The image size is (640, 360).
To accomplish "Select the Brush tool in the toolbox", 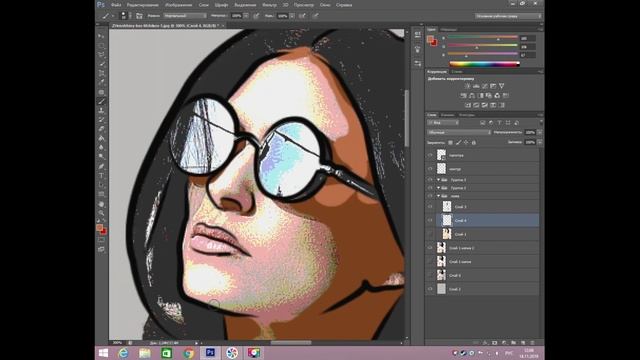I will pyautogui.click(x=101, y=101).
